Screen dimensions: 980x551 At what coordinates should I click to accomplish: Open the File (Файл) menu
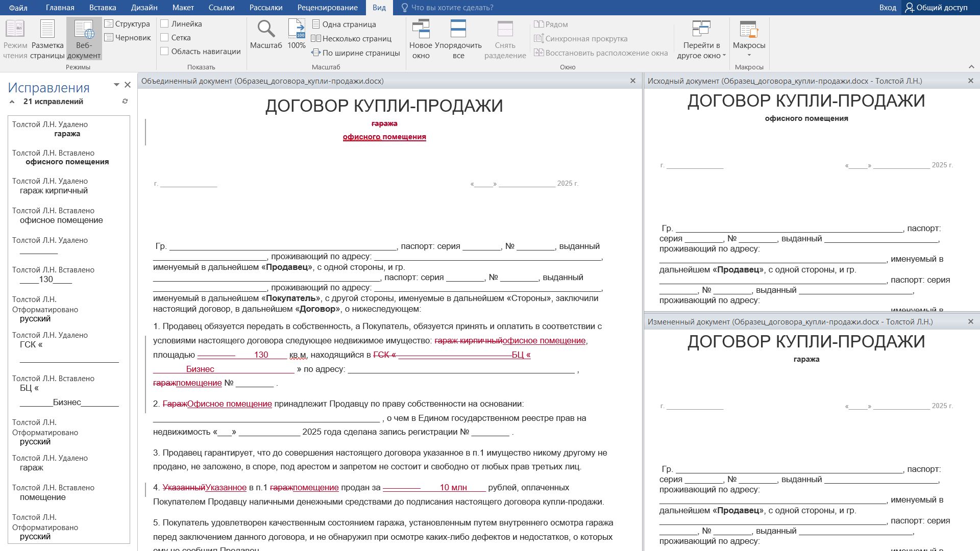tap(18, 8)
